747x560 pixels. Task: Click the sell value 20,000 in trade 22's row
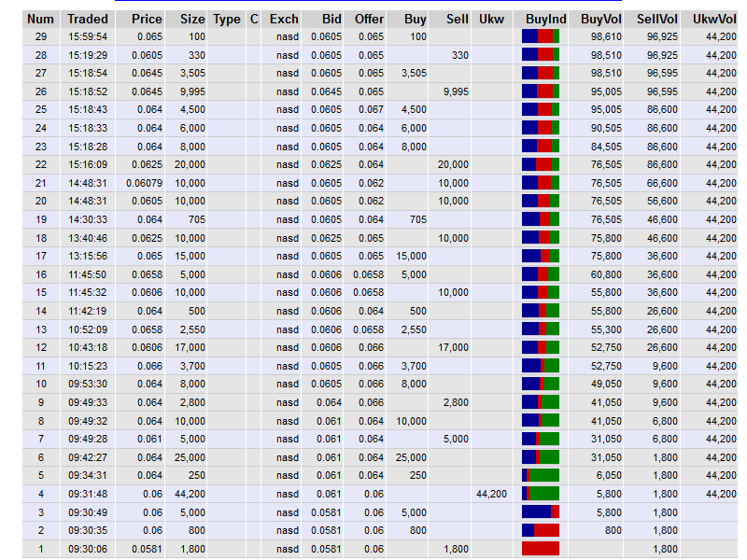coord(453,165)
